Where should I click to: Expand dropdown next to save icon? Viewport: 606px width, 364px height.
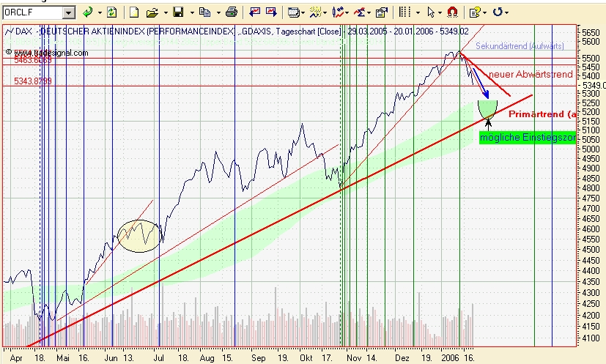pos(192,12)
